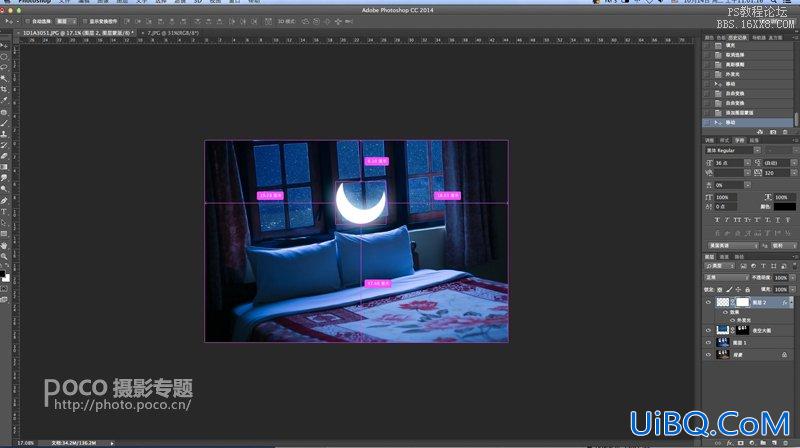
Task: Select the Horizontal Type tool
Action: 4,211
